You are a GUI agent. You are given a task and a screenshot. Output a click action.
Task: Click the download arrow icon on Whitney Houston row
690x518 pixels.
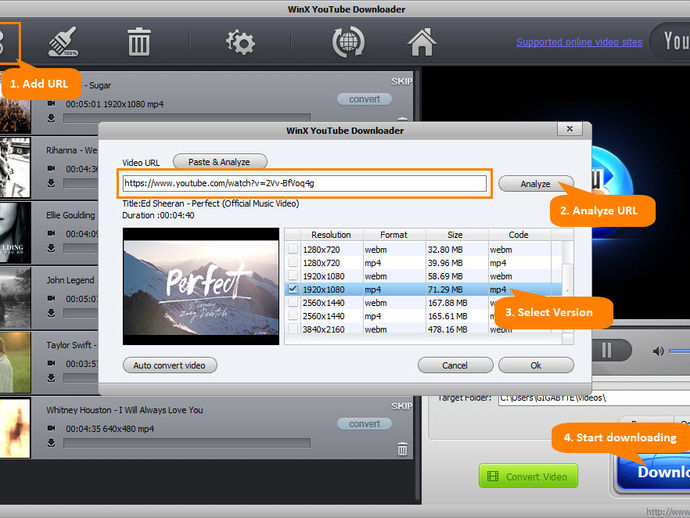[51, 443]
